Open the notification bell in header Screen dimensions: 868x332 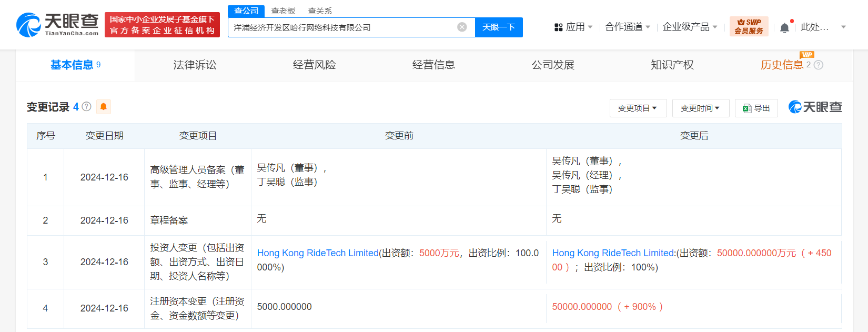(x=784, y=27)
